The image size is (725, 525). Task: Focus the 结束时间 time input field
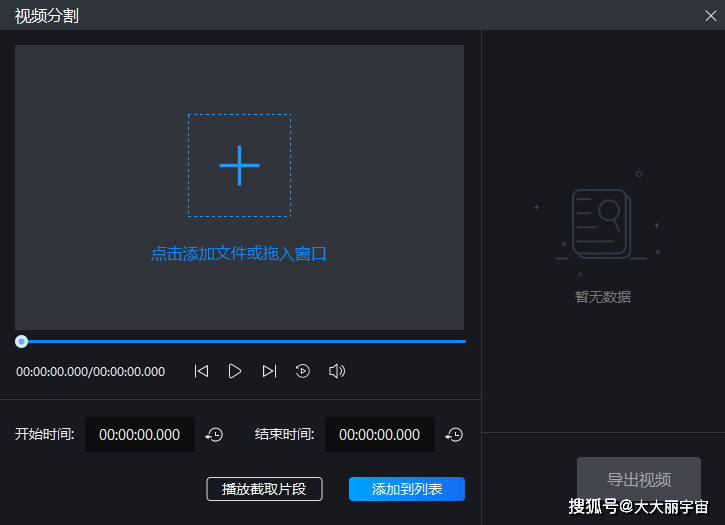[379, 435]
